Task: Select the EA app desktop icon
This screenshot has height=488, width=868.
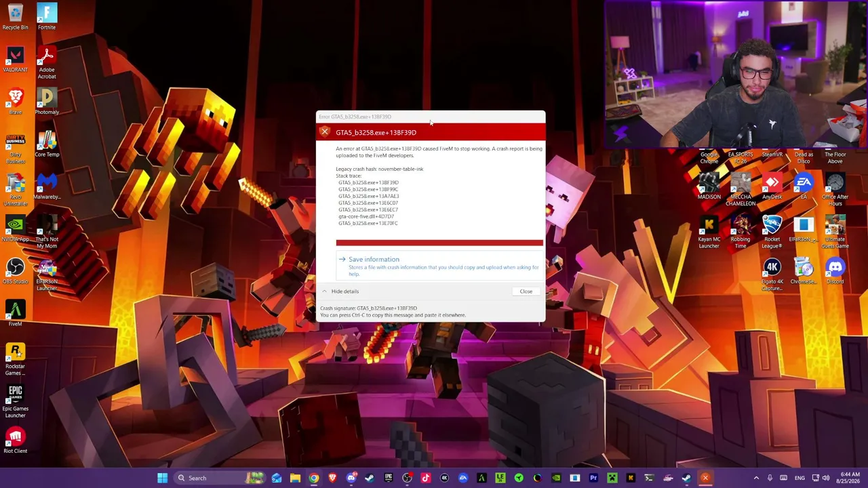Action: coord(804,187)
